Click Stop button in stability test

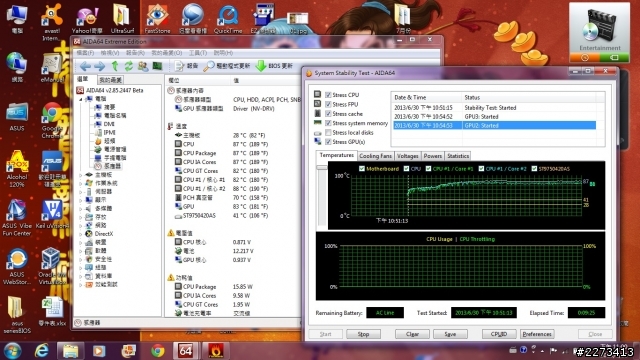coord(363,334)
